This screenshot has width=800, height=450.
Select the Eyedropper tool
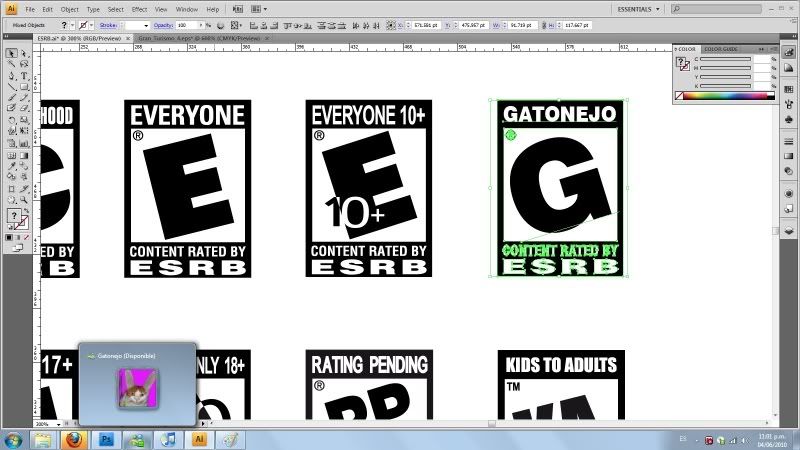11,166
